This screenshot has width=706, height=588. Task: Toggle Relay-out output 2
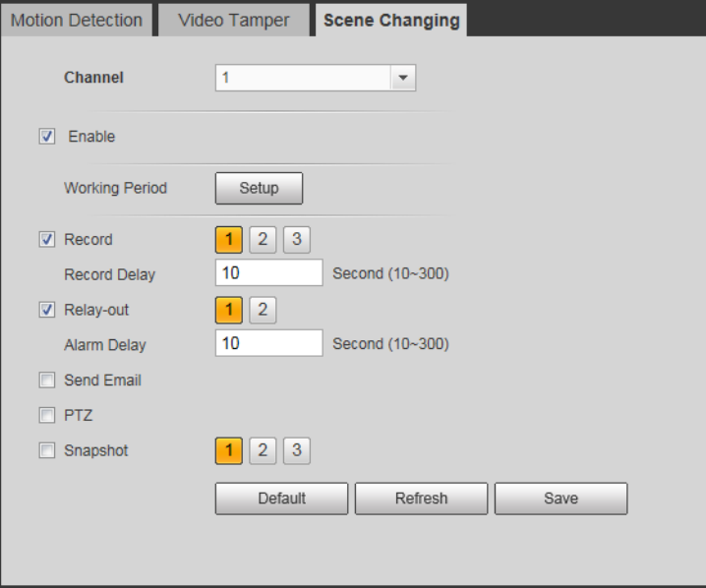pos(263,310)
